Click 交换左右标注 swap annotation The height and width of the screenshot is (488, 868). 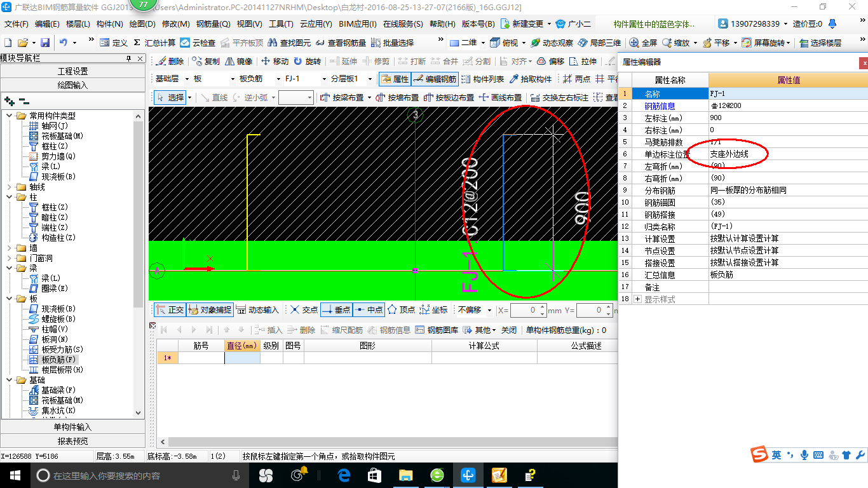coord(559,97)
